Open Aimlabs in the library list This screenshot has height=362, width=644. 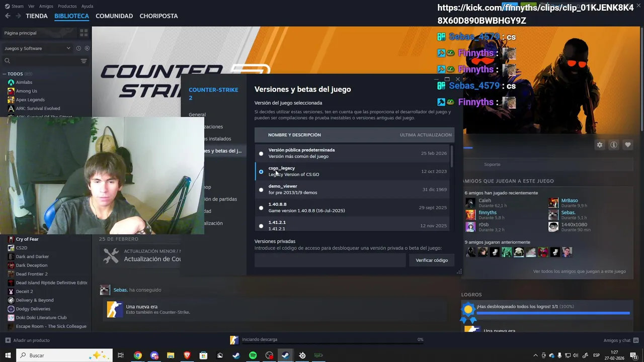pyautogui.click(x=24, y=82)
